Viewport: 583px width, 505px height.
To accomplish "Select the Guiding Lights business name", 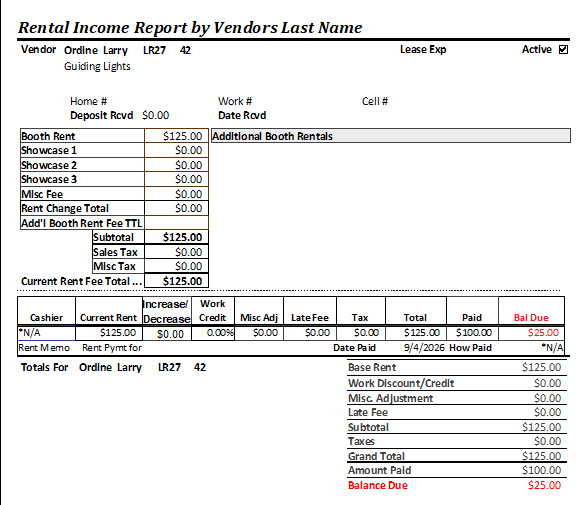I will click(x=97, y=67).
